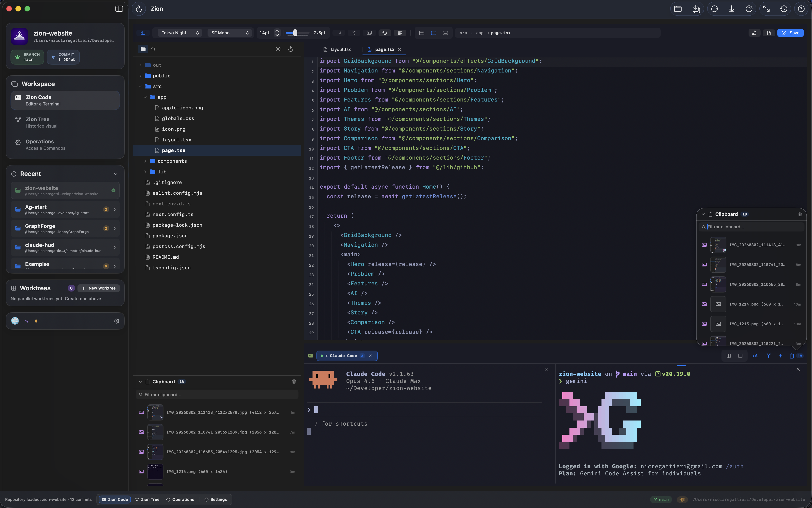Click the trash icon in lower-left Clipboard
812x508 pixels.
294,382
